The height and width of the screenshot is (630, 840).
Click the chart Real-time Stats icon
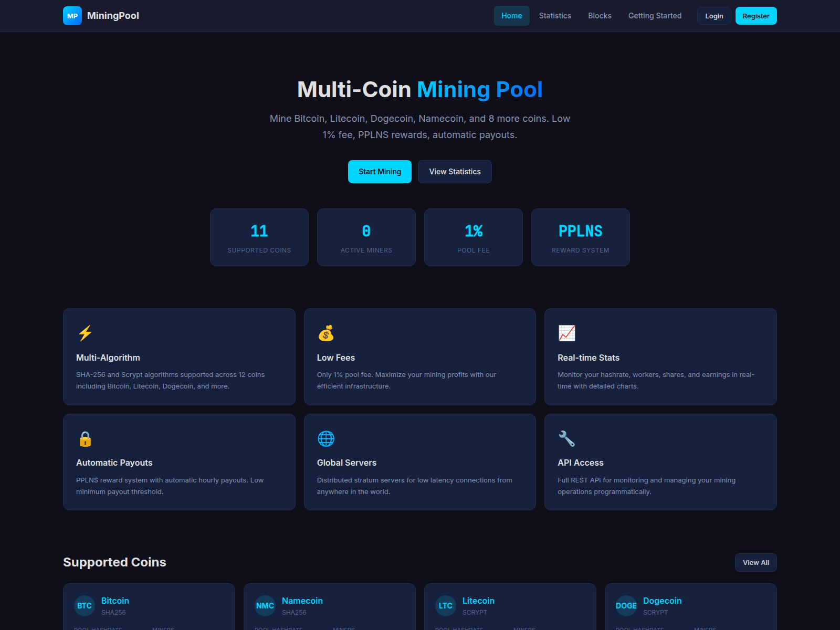568,333
